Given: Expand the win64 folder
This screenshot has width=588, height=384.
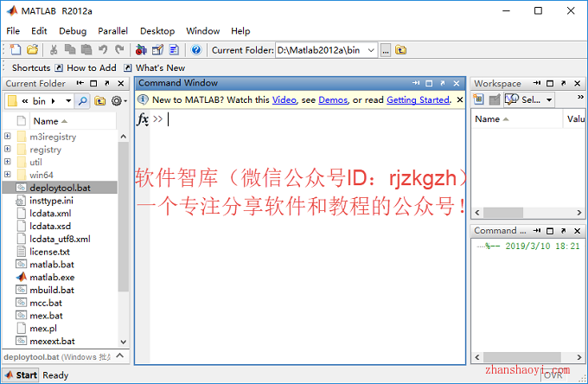Looking at the screenshot, I should [x=8, y=175].
